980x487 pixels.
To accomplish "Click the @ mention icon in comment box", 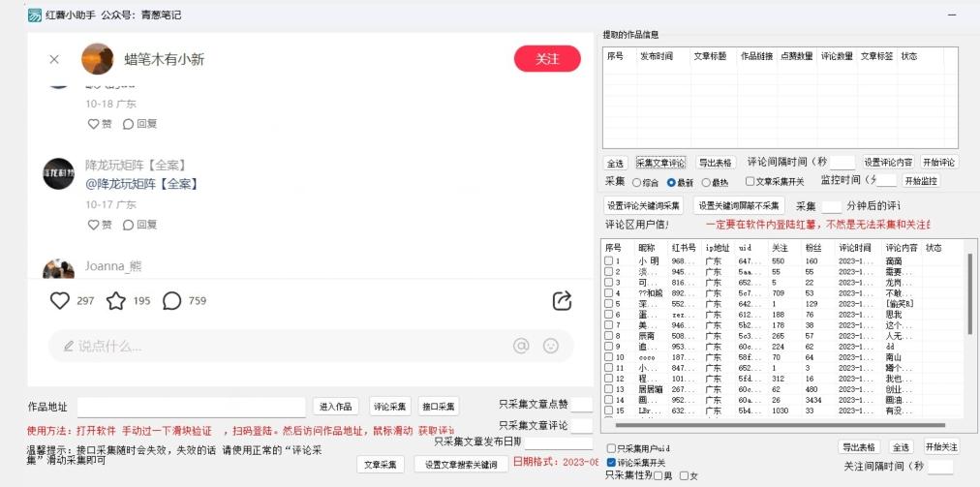I will pyautogui.click(x=521, y=346).
